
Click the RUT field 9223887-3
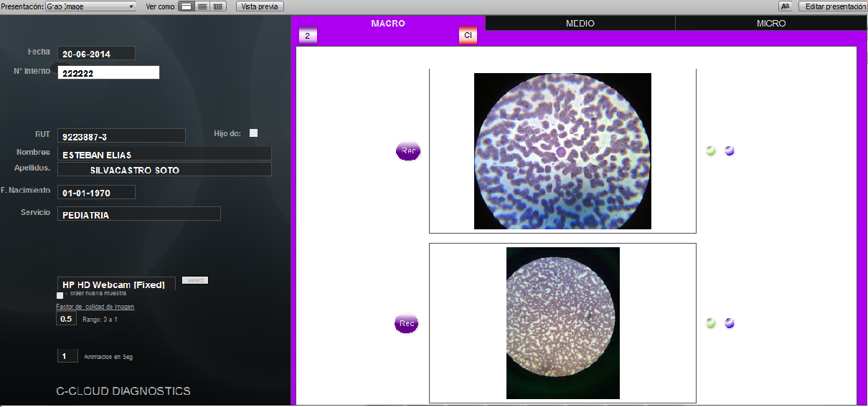click(x=121, y=135)
